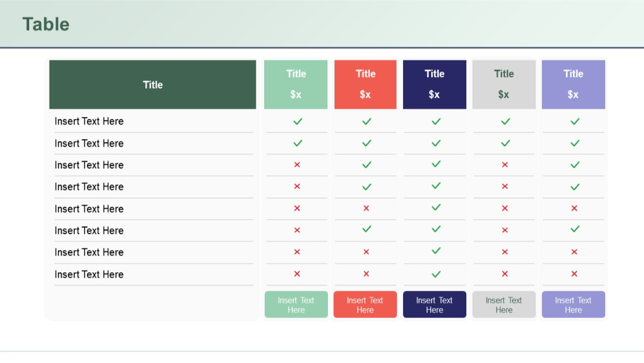Click the green checkmark in the mint column, first row

coord(296,121)
